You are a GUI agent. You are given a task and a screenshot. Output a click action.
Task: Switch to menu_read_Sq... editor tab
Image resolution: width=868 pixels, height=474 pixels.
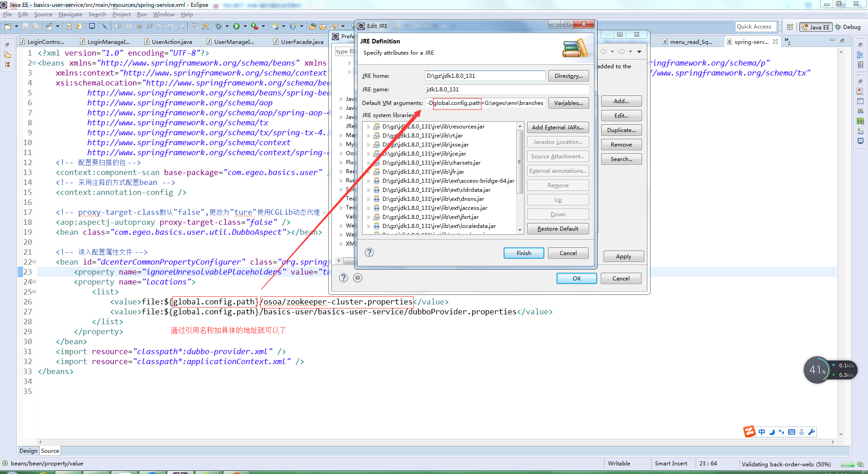click(x=687, y=42)
